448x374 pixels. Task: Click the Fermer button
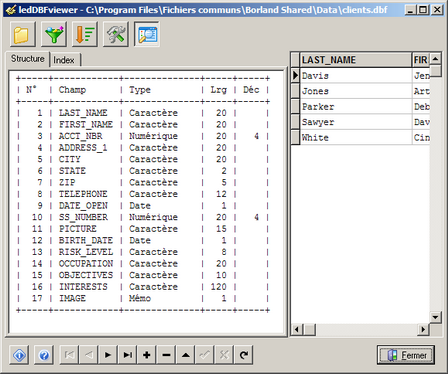coord(406,355)
